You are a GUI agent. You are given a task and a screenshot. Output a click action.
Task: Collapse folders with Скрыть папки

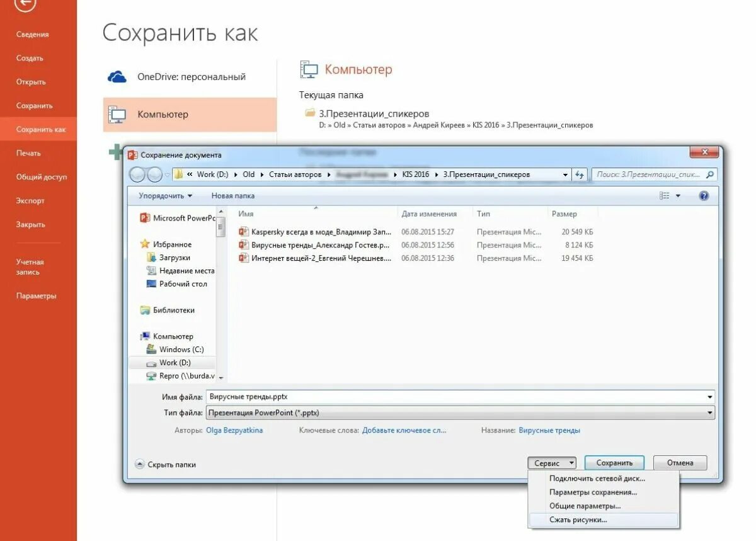point(166,464)
